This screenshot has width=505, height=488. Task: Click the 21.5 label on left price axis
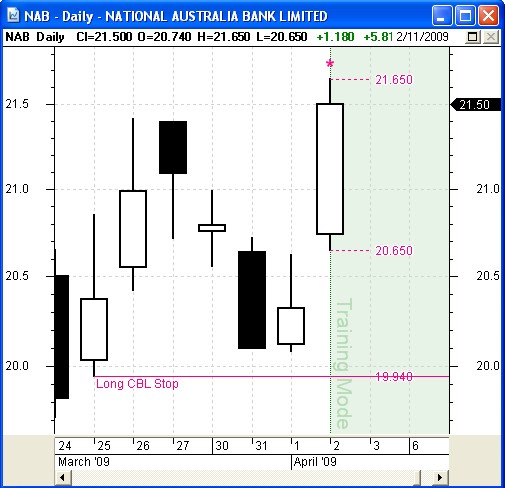(x=17, y=104)
